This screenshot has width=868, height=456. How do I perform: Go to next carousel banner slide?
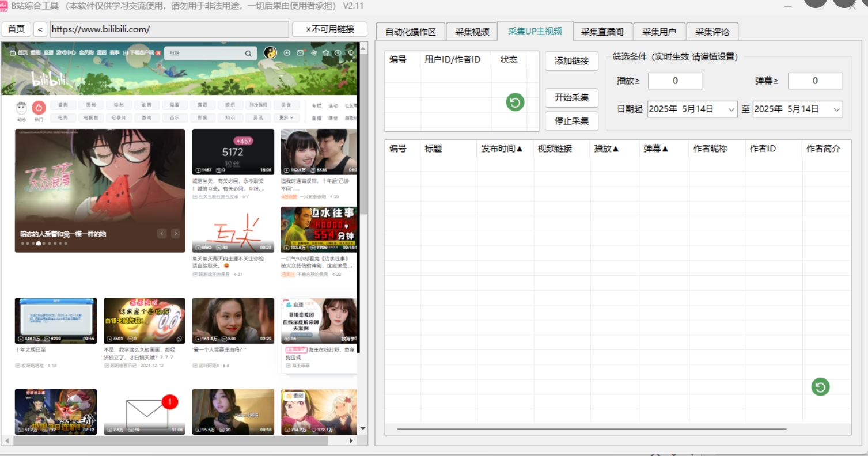(x=176, y=233)
